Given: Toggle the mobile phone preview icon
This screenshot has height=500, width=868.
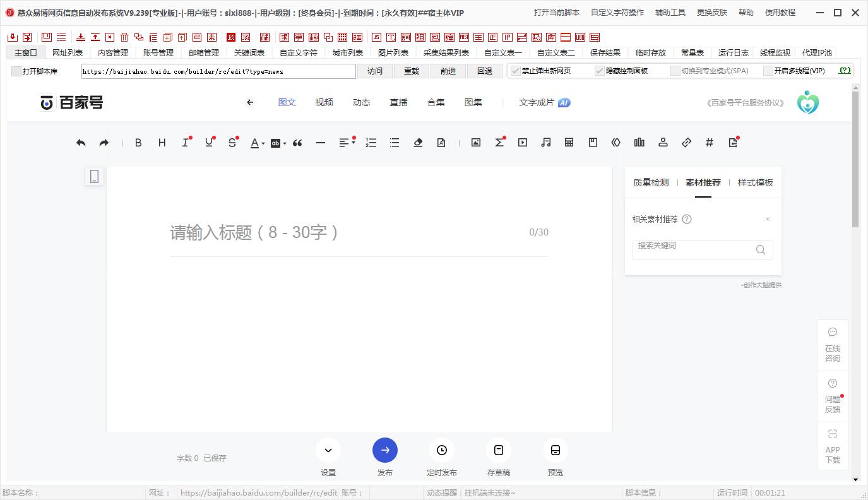Looking at the screenshot, I should point(94,177).
